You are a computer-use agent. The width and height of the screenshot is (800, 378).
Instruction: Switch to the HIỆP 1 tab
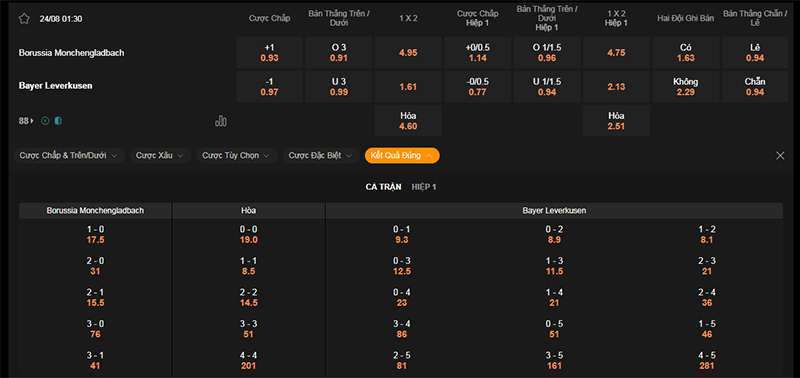(424, 187)
